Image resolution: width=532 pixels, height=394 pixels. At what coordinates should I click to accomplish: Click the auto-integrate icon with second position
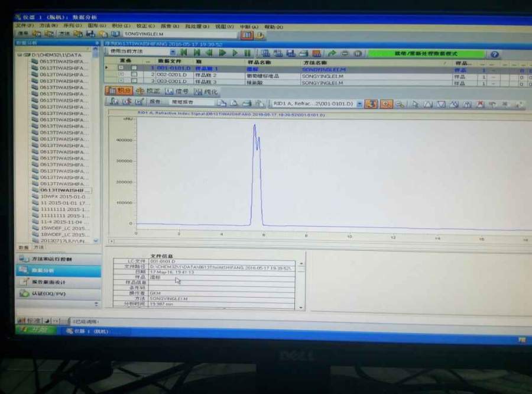click(x=127, y=101)
